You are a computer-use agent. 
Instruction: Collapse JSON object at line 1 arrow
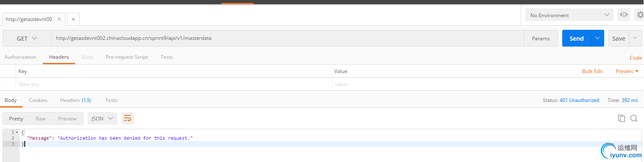coord(17,132)
